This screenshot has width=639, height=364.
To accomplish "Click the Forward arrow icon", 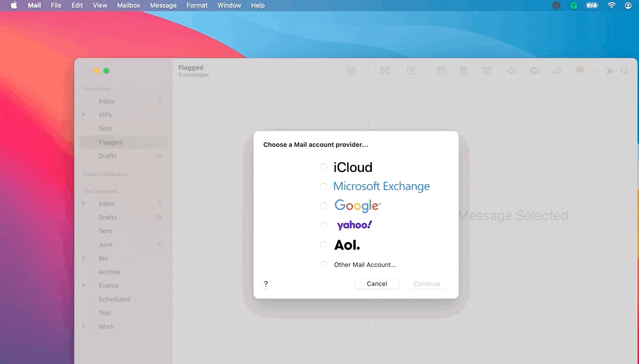I will [x=557, y=71].
